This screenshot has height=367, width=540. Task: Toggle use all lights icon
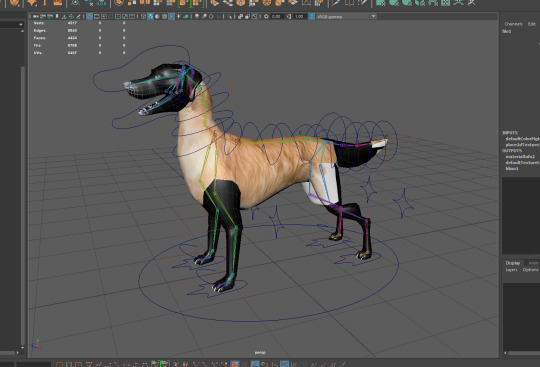click(179, 17)
